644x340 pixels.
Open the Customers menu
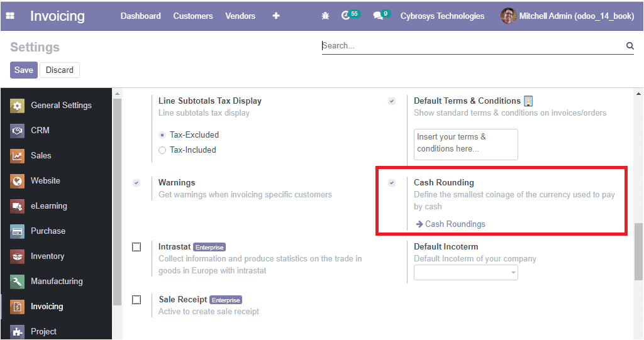click(x=192, y=16)
